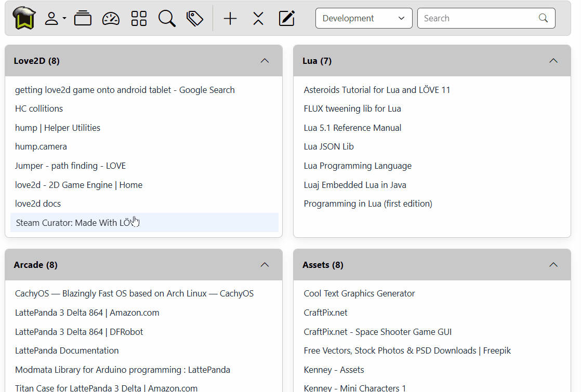Open 'Cool Text Graphics Generator' bookmark

pyautogui.click(x=359, y=293)
